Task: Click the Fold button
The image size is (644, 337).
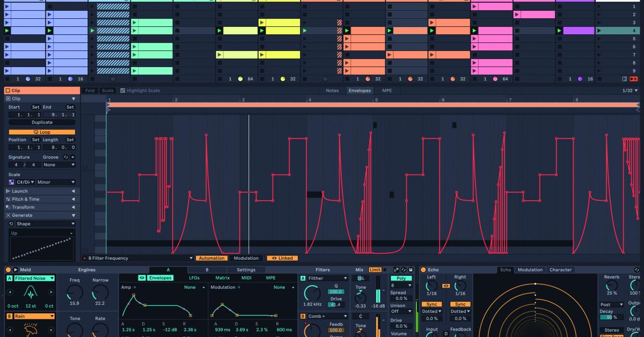Action: (x=90, y=91)
